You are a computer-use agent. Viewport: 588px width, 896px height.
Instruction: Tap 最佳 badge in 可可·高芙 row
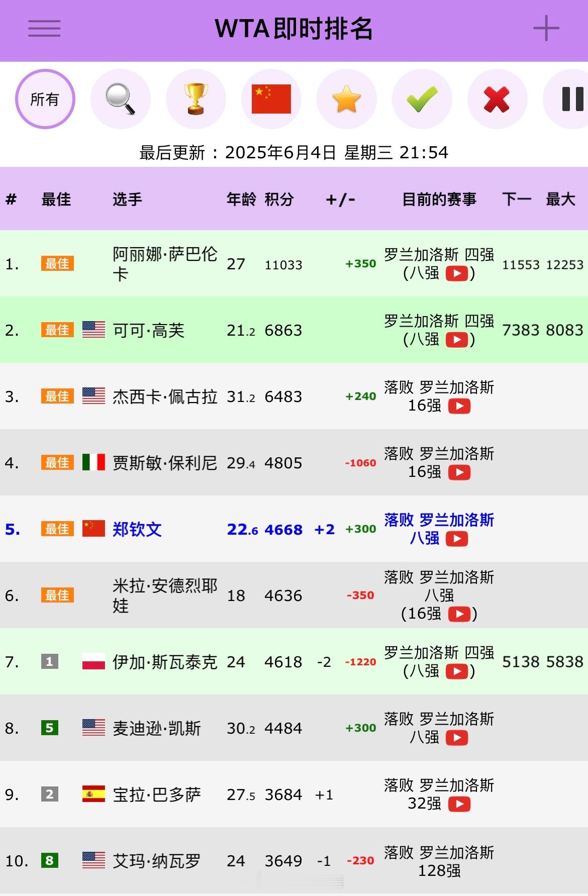coord(57,330)
